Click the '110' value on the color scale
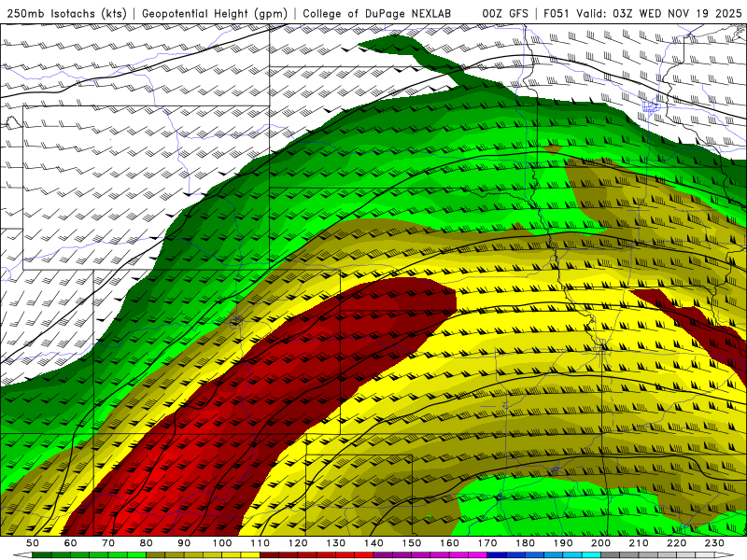This screenshot has height=560, width=747. [261, 543]
